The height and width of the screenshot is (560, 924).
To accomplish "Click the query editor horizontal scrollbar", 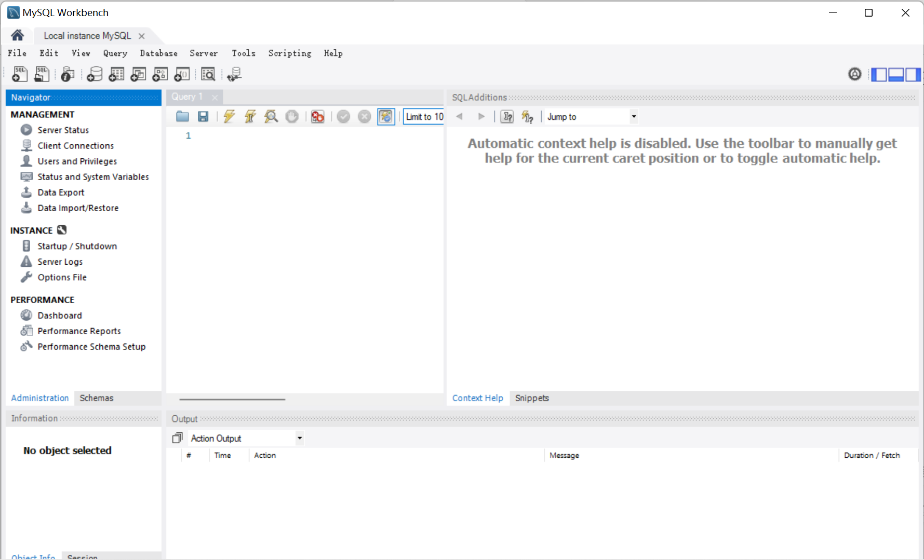I will 232,399.
